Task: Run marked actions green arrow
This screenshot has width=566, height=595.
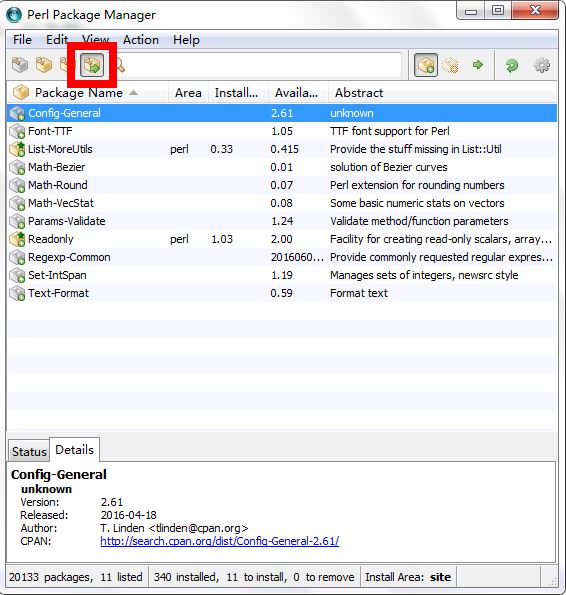Action: (x=478, y=65)
